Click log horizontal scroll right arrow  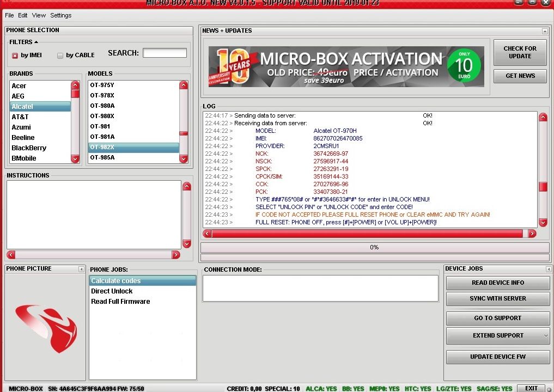(x=532, y=234)
